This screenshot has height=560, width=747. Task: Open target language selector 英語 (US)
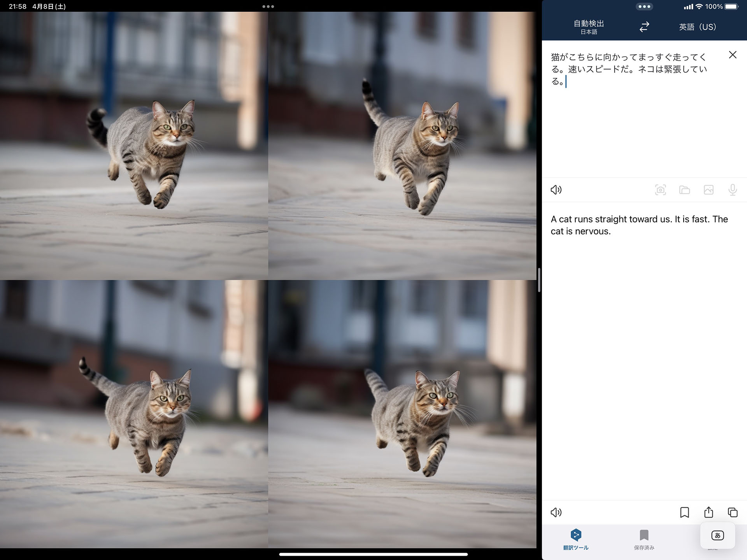click(697, 26)
